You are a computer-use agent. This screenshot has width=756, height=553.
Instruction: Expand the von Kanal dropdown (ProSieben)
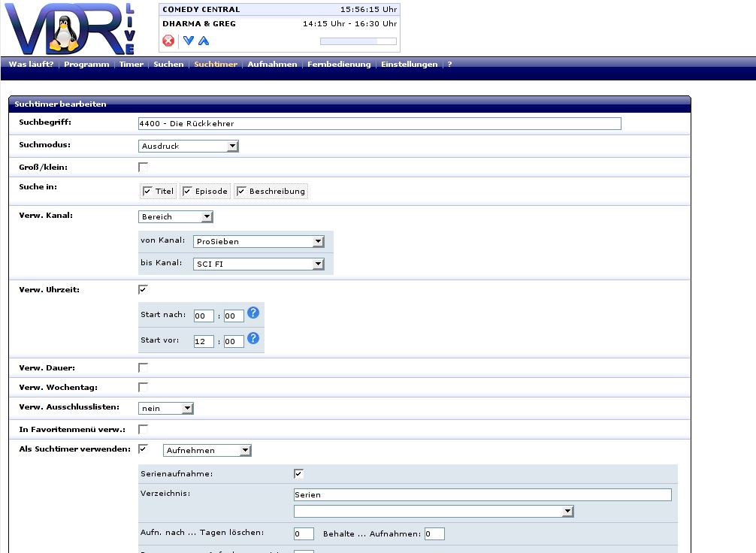259,242
